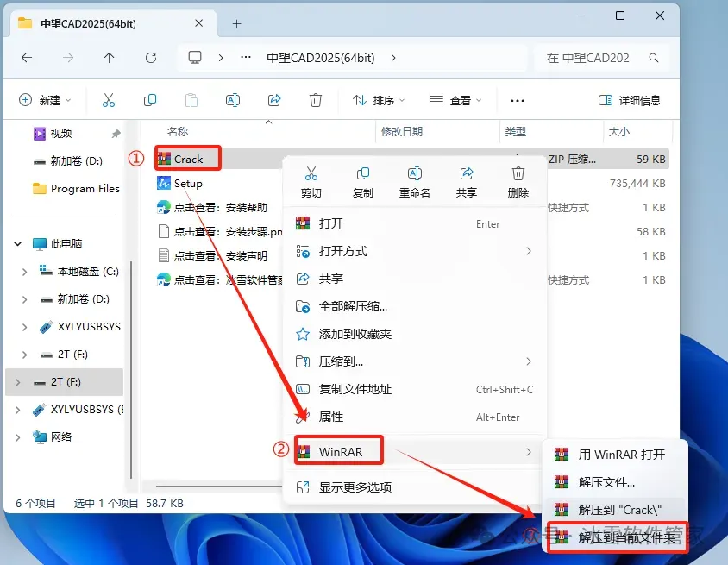Click the breadcrumb ellipsis in the address bar
728x565 pixels.
246,58
